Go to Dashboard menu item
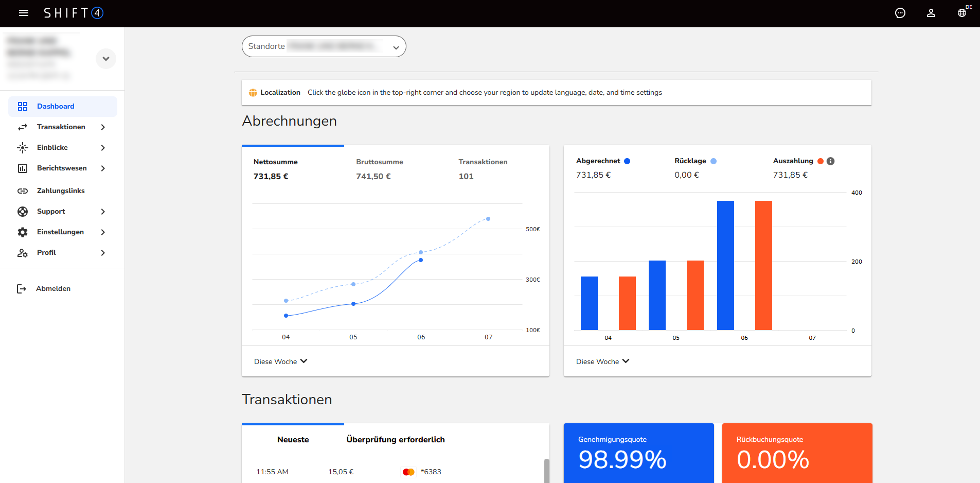Viewport: 980px width, 483px height. 63,107
